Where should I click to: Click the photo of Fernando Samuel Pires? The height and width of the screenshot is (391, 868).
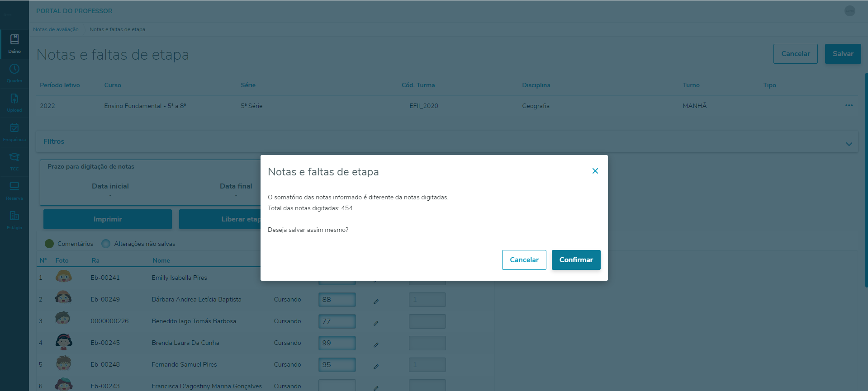(x=64, y=363)
